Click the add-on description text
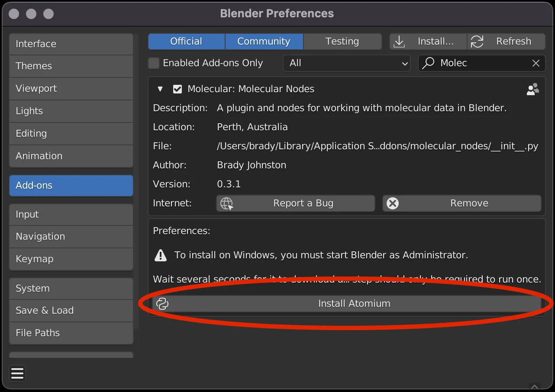Screen dimensions: 555x392 coord(361,108)
